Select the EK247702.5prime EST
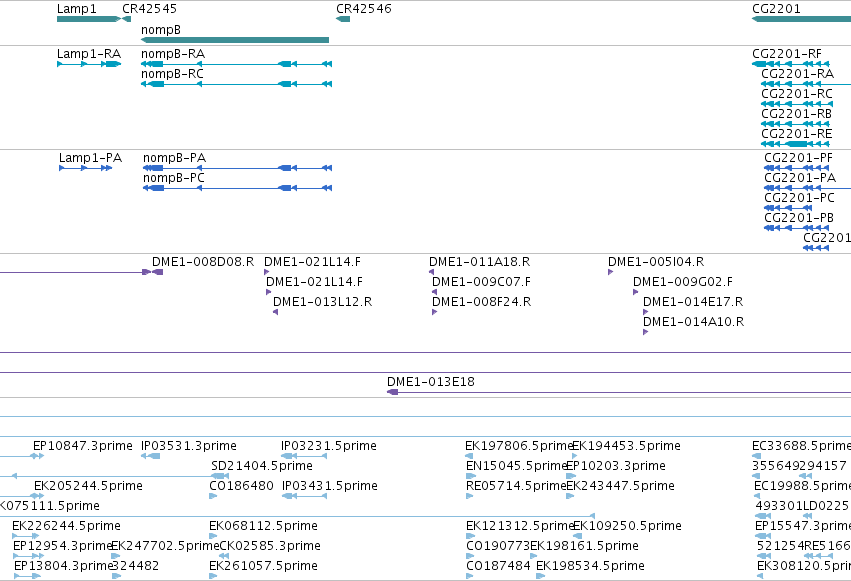The width and height of the screenshot is (851, 581). (x=165, y=546)
